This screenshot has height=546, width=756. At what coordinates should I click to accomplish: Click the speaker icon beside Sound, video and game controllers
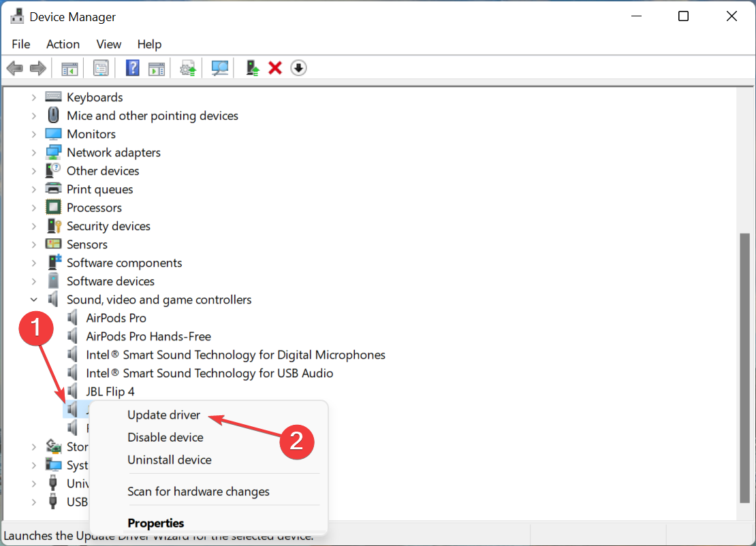coord(53,300)
